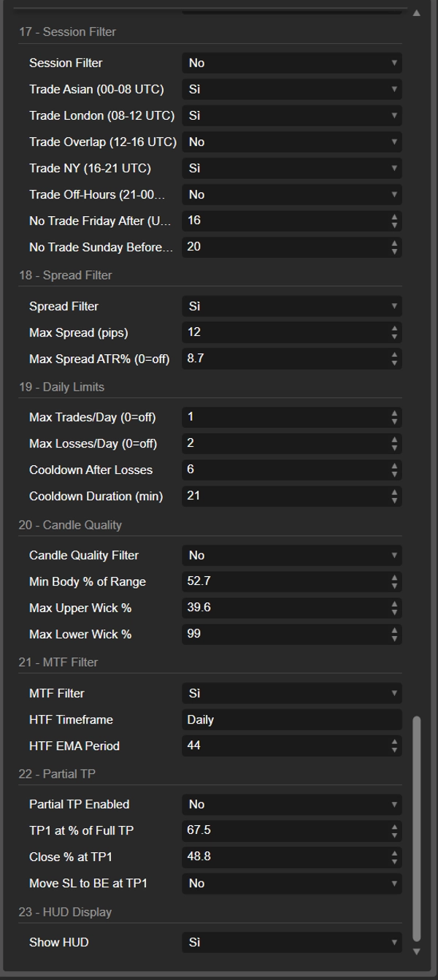Image resolution: width=438 pixels, height=980 pixels.
Task: Decrease Close % at TP1 value
Action: [394, 861]
